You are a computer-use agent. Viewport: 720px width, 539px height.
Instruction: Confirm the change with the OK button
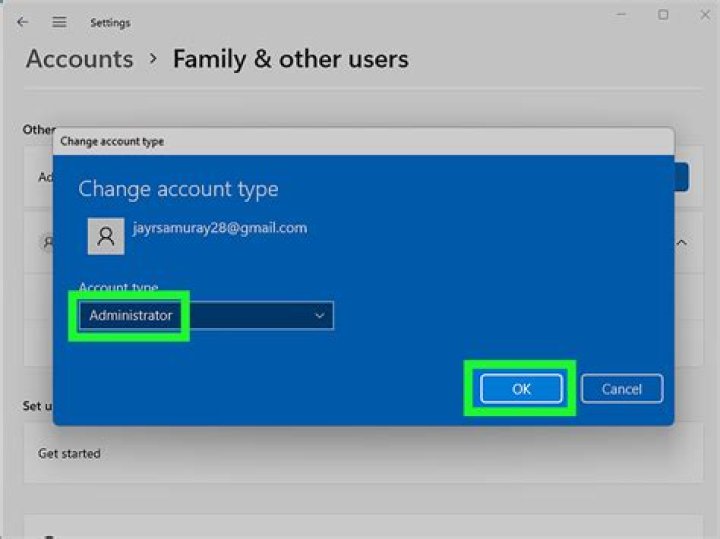[x=521, y=389]
